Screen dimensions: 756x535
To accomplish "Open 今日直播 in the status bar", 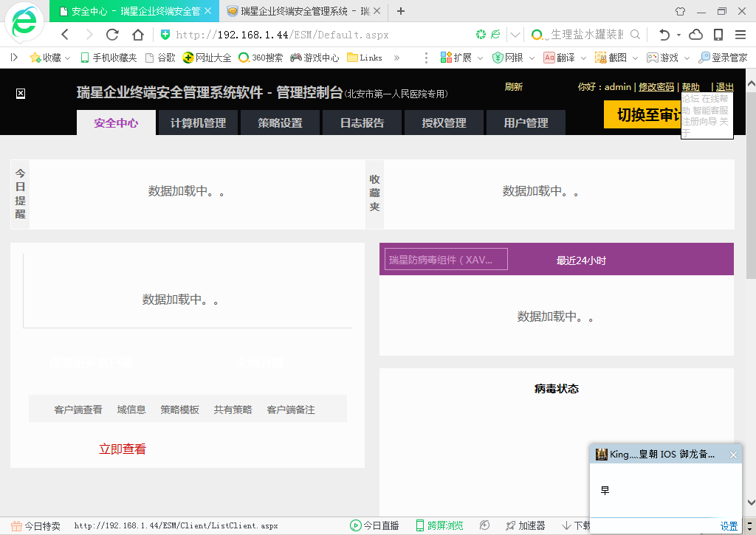I will [374, 525].
